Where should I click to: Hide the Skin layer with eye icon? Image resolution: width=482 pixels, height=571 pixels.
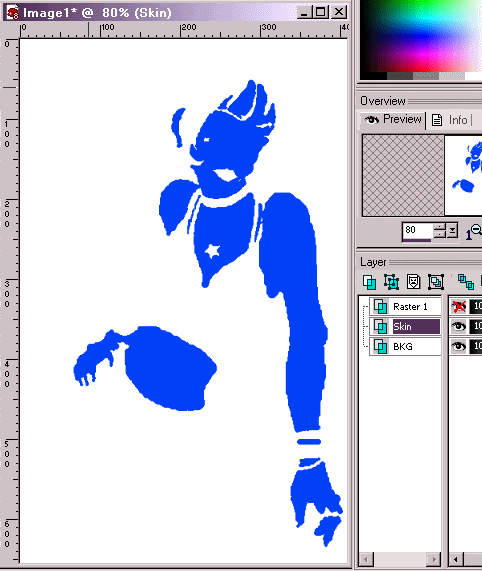[459, 326]
